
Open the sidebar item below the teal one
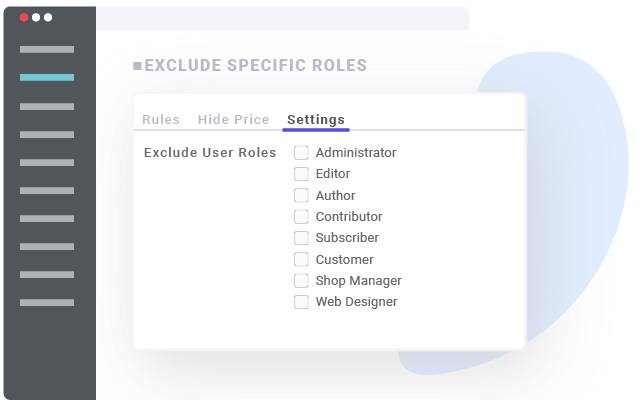(x=47, y=106)
